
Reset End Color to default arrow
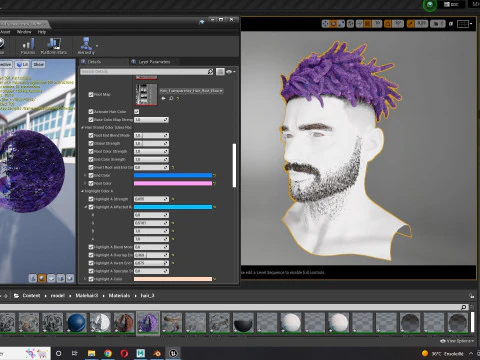point(214,175)
